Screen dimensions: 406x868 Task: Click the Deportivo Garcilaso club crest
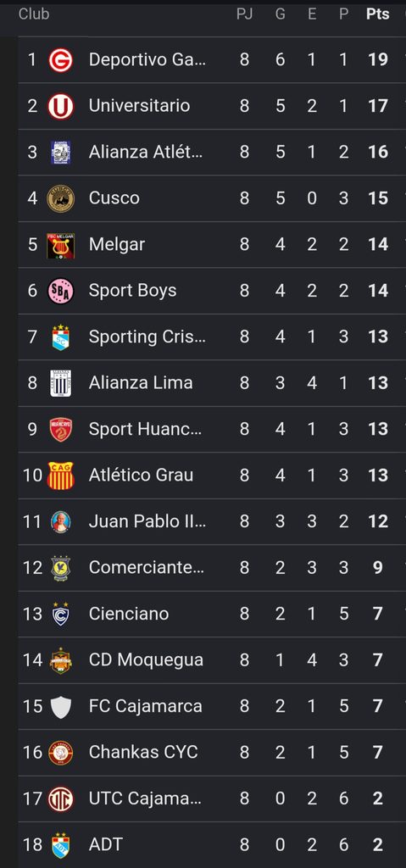pos(60,60)
